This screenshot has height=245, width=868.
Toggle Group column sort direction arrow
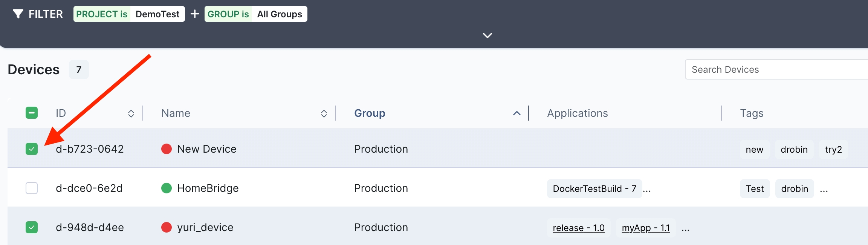pos(517,113)
